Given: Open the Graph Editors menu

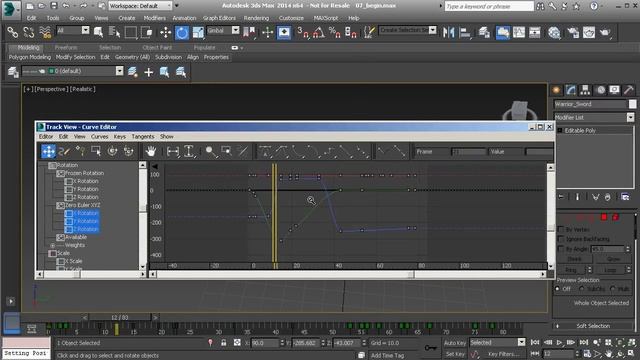Looking at the screenshot, I should pos(219,18).
